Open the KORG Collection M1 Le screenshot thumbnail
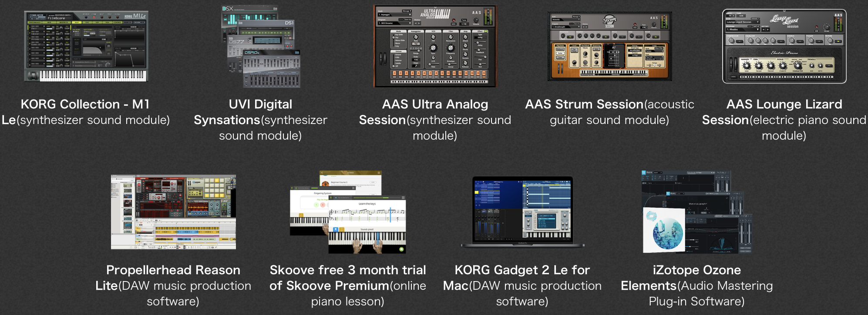This screenshot has width=868, height=315. [x=86, y=47]
